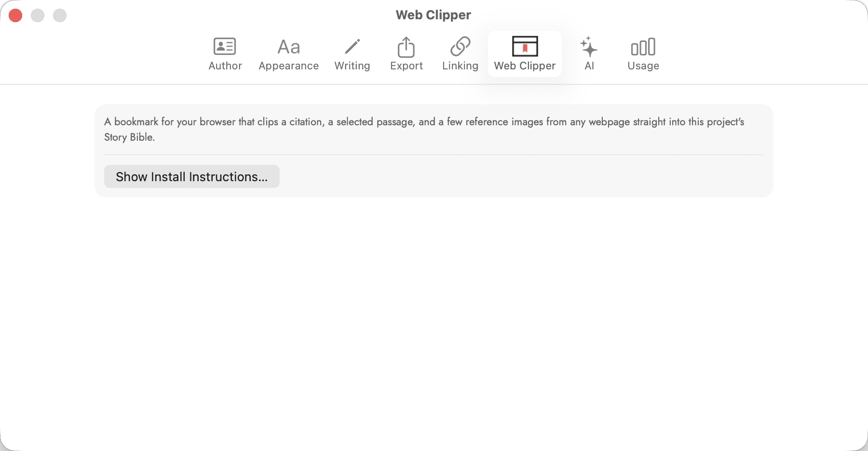This screenshot has height=451, width=868.
Task: Click Show Install Instructions button
Action: click(192, 176)
